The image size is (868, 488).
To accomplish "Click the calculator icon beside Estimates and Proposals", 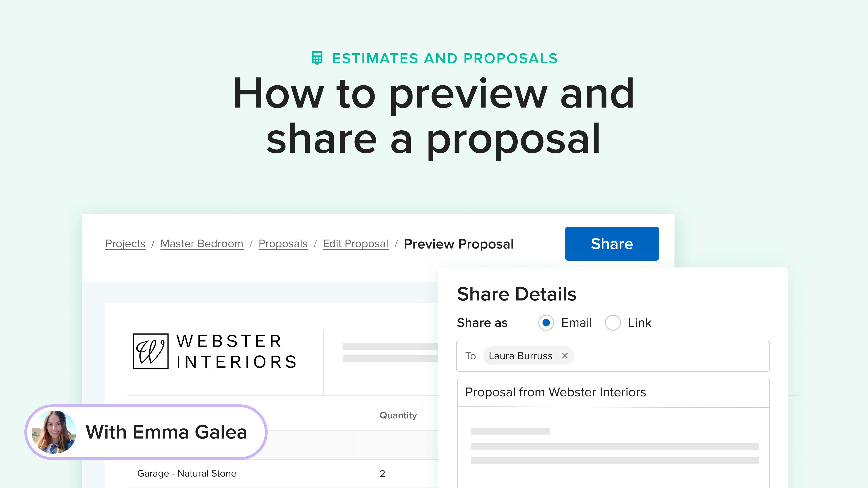I will point(317,58).
